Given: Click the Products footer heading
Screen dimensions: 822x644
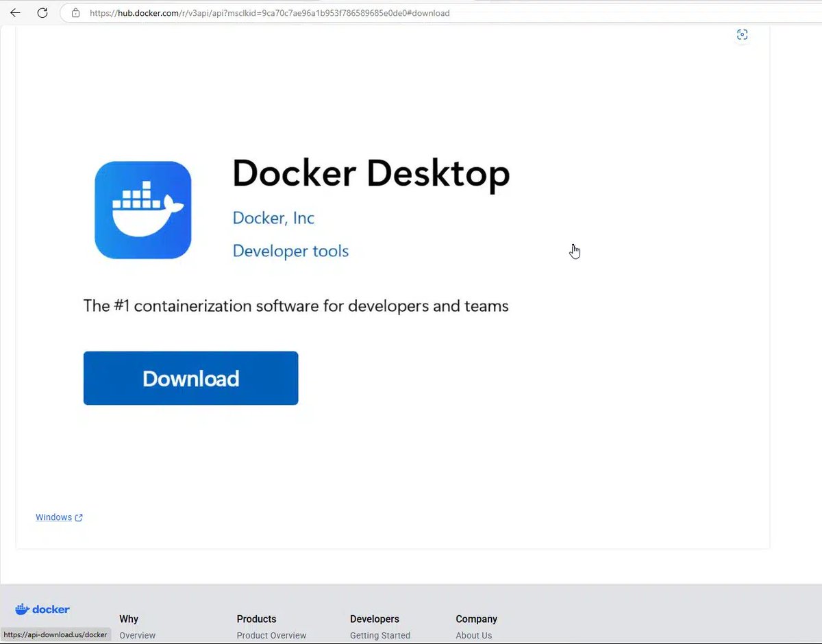Looking at the screenshot, I should tap(256, 619).
